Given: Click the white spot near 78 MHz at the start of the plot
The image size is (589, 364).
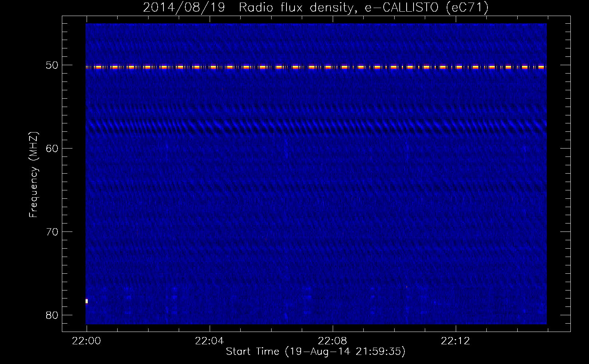Looking at the screenshot, I should pyautogui.click(x=87, y=301).
